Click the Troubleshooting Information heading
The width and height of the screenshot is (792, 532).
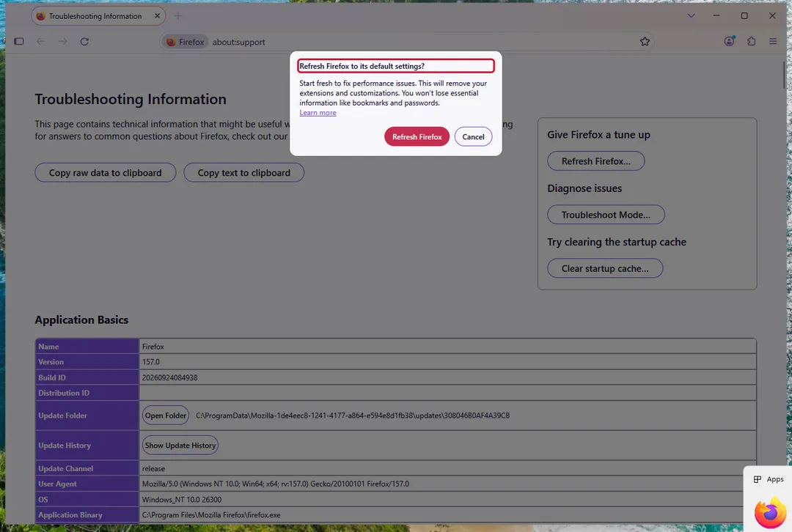(x=131, y=100)
